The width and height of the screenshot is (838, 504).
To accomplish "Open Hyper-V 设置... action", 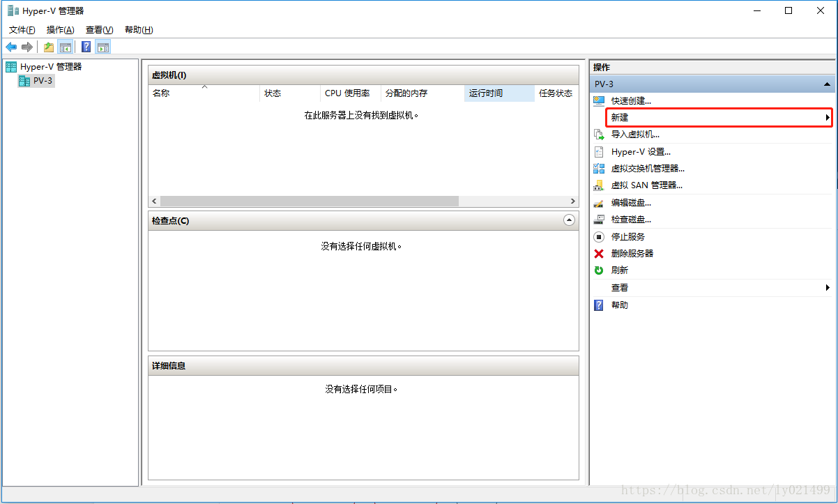I will pyautogui.click(x=641, y=151).
